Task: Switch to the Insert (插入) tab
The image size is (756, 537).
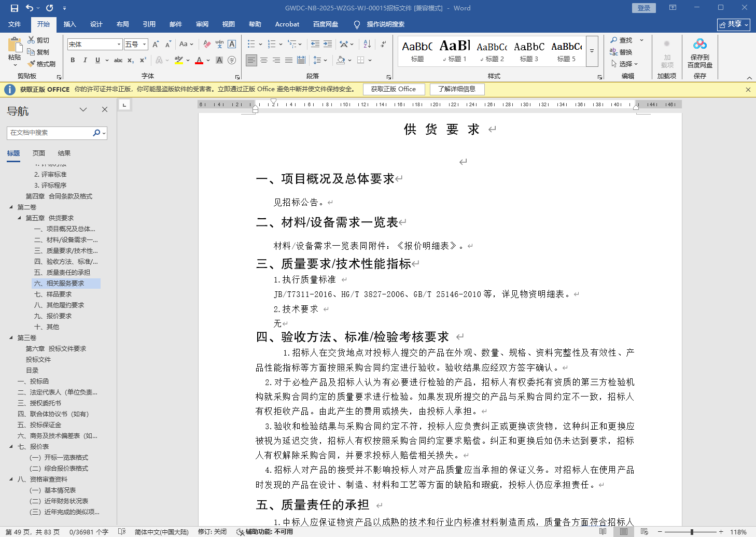Action: [x=69, y=24]
